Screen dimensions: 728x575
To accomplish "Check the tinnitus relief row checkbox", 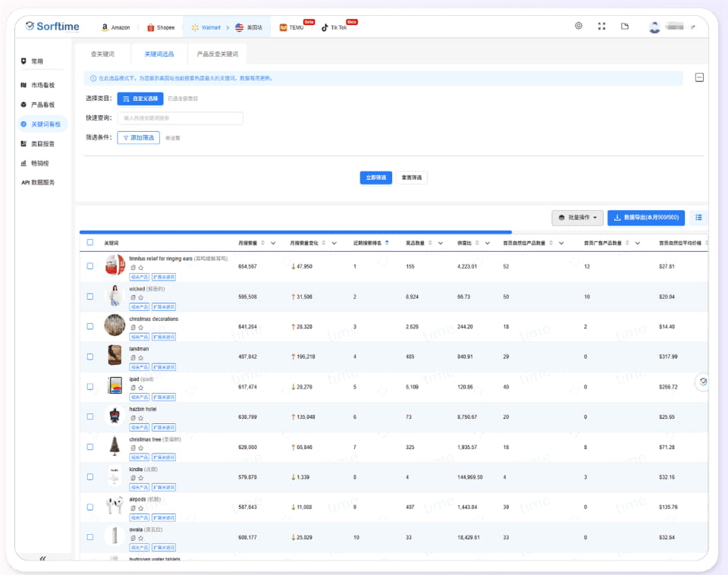I will (x=90, y=266).
